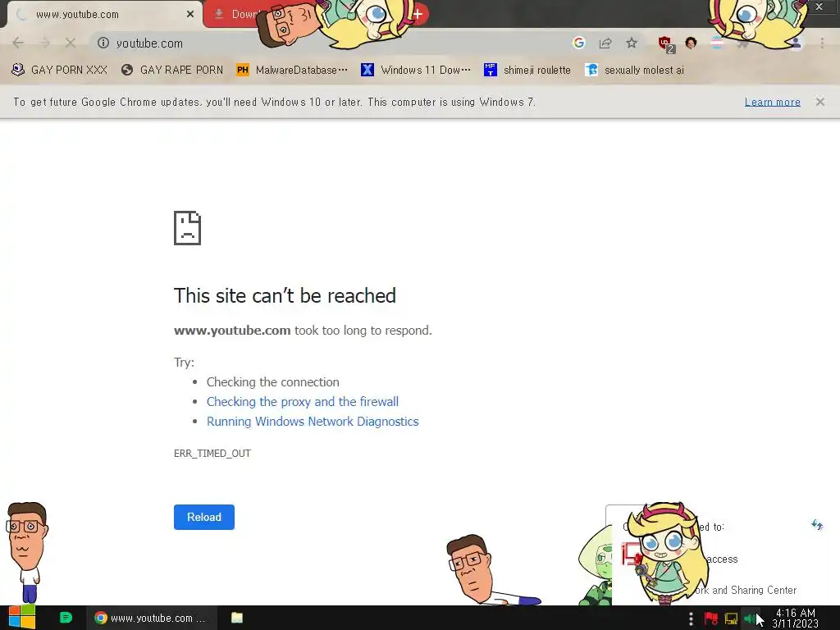Share this page via the share icon

point(605,43)
